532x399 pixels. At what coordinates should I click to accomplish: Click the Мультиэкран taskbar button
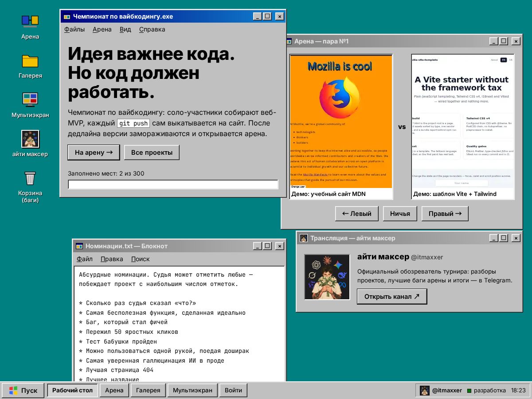point(192,391)
